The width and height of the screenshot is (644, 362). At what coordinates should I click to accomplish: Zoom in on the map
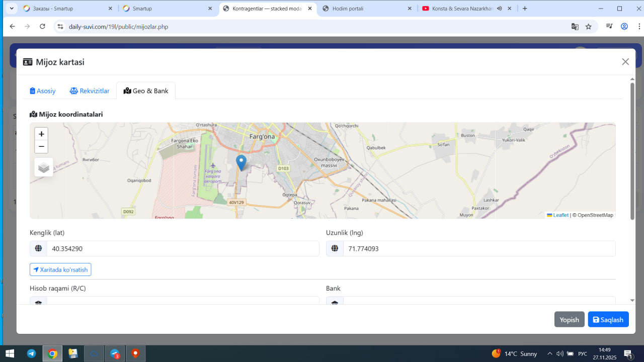[x=41, y=134]
